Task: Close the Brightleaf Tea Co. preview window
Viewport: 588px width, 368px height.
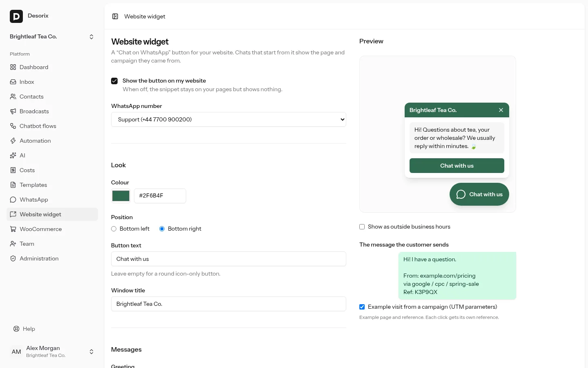Action: 501,110
